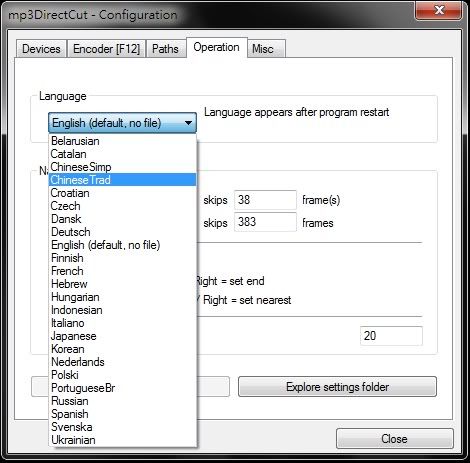Choose English (default, no file) list entry
Image resolution: width=470 pixels, height=463 pixels.
122,245
